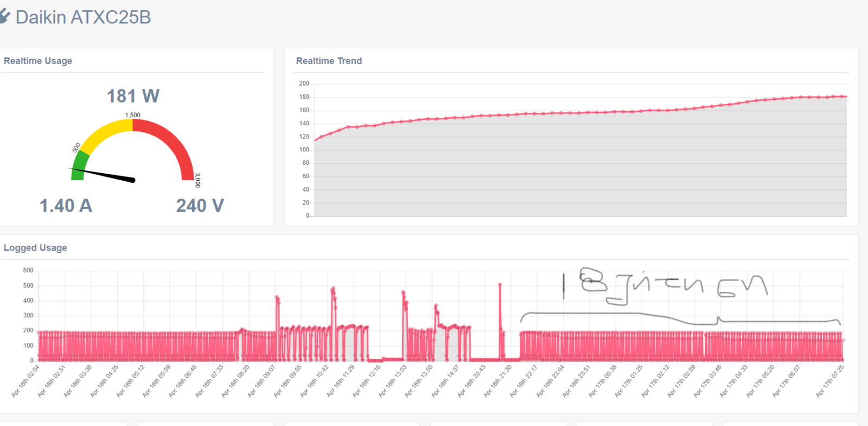The height and width of the screenshot is (426, 868).
Task: Click the 200 y-axis label in Realtime Trend
Action: pos(304,84)
